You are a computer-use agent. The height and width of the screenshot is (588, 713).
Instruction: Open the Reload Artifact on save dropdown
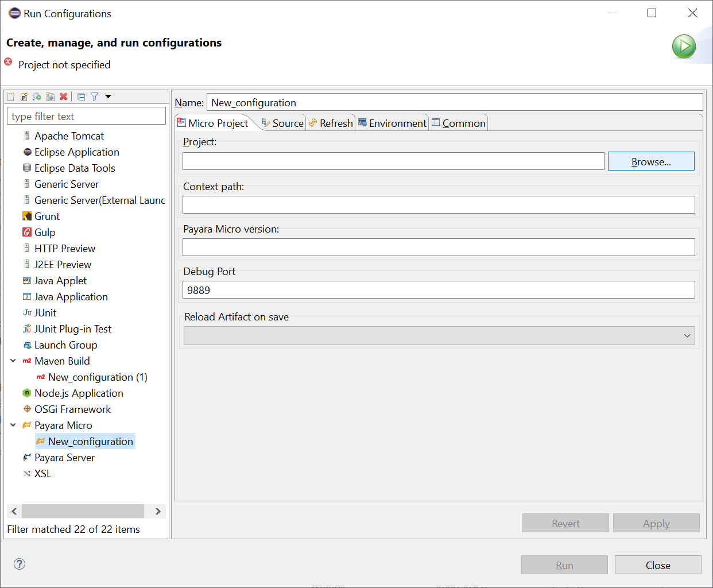point(687,336)
